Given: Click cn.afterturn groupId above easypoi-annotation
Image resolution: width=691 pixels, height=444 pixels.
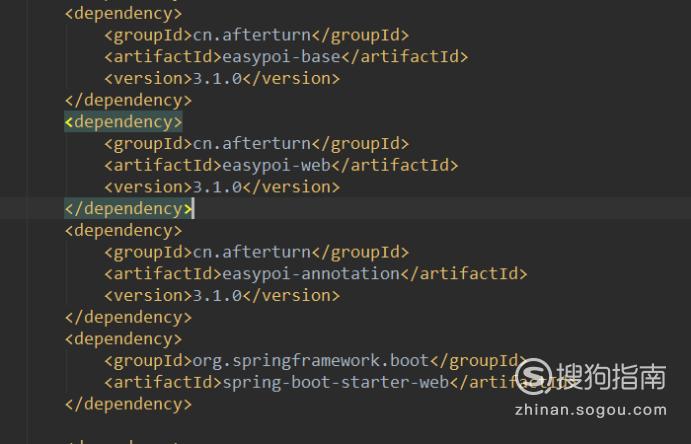Looking at the screenshot, I should coord(256,252).
